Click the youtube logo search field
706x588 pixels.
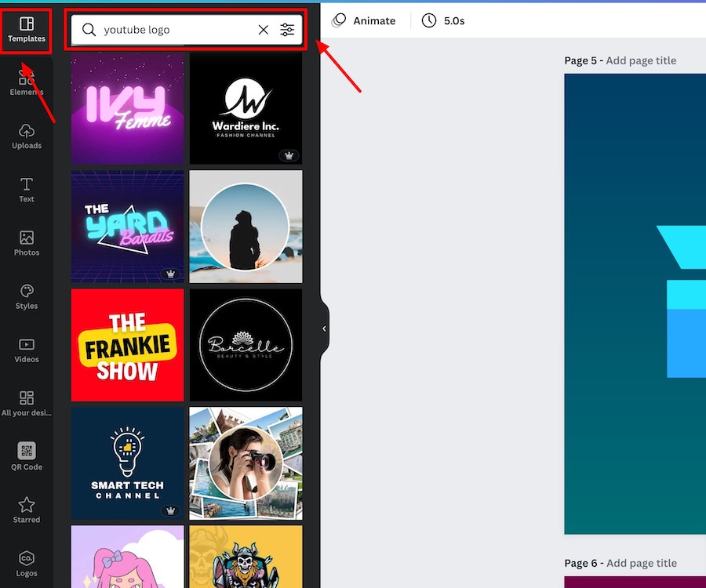click(x=173, y=30)
